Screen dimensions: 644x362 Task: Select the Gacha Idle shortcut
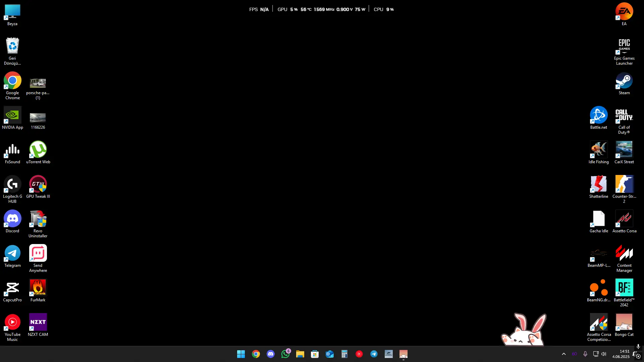click(599, 222)
